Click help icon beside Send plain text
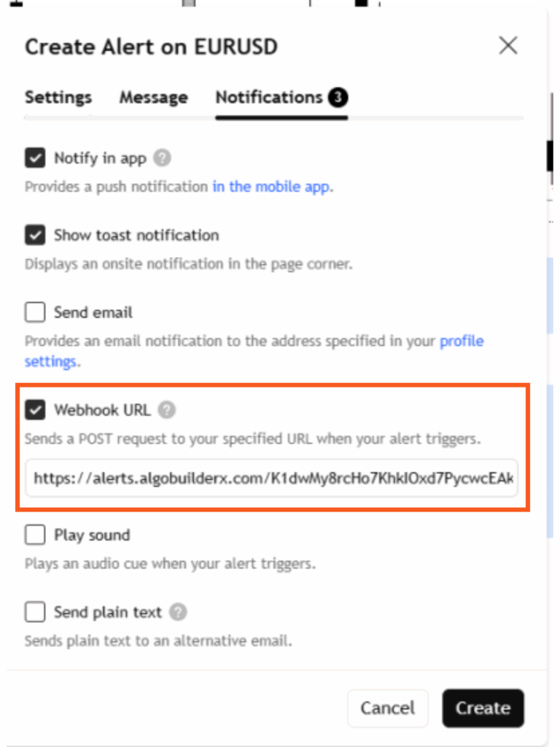Image resolution: width=560 pixels, height=747 pixels. click(x=178, y=612)
